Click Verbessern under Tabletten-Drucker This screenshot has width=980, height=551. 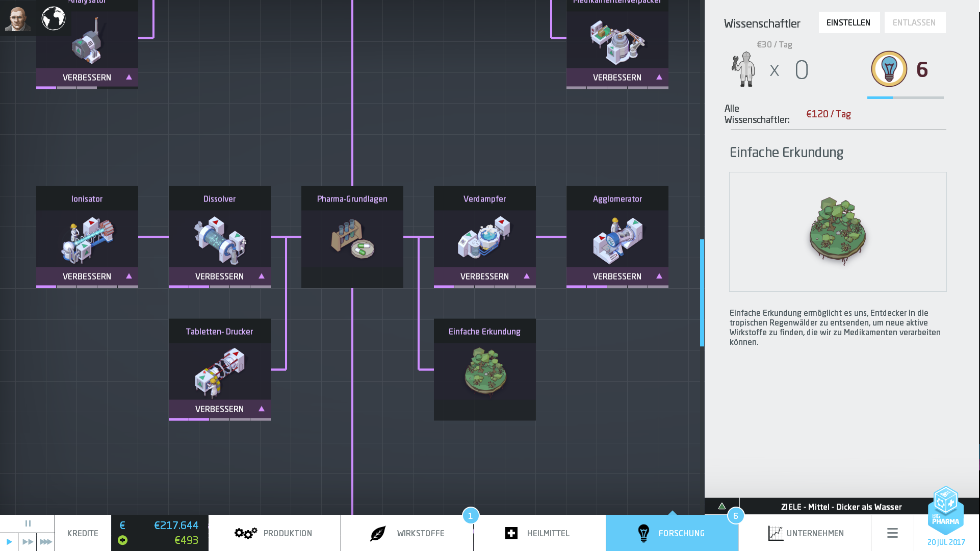pos(219,409)
